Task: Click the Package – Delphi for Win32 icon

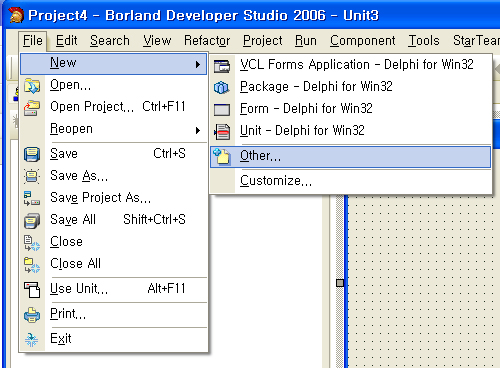Action: tap(222, 87)
